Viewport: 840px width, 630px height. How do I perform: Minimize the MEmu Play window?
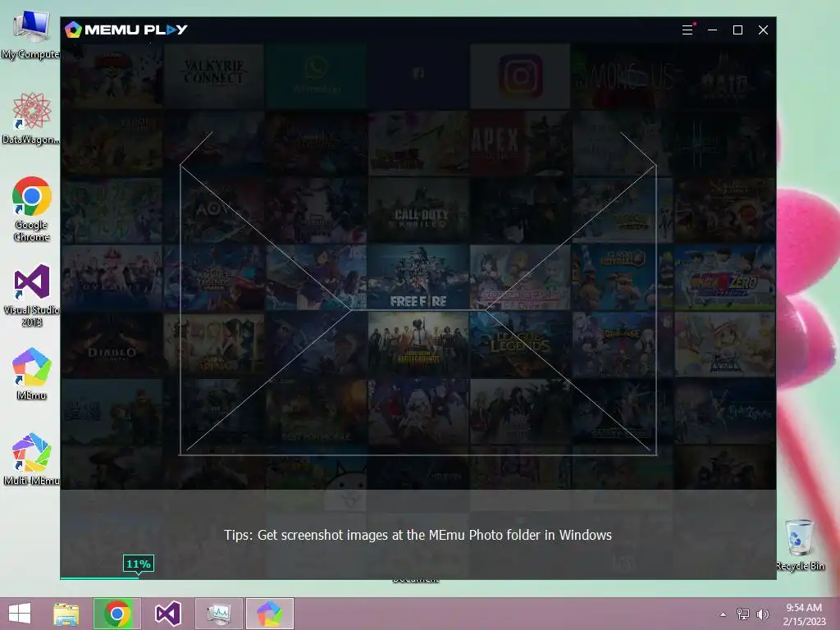pyautogui.click(x=713, y=30)
